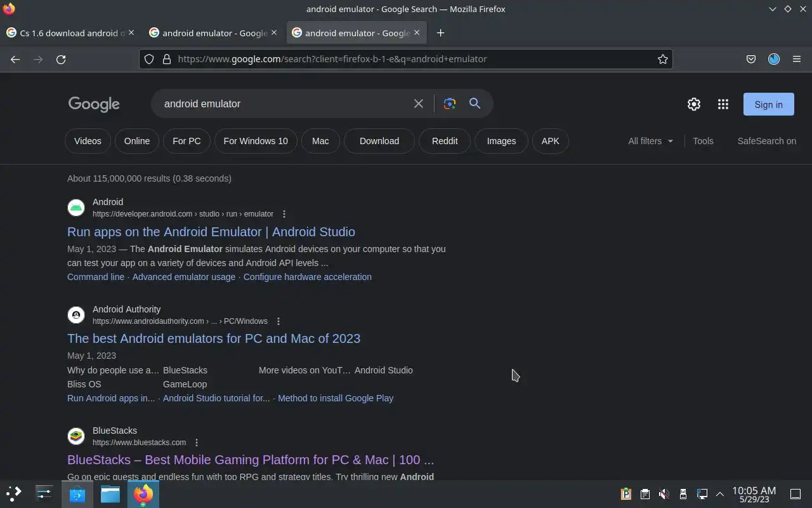Image resolution: width=812 pixels, height=508 pixels.
Task: Select the For PC filter chip
Action: click(187, 141)
